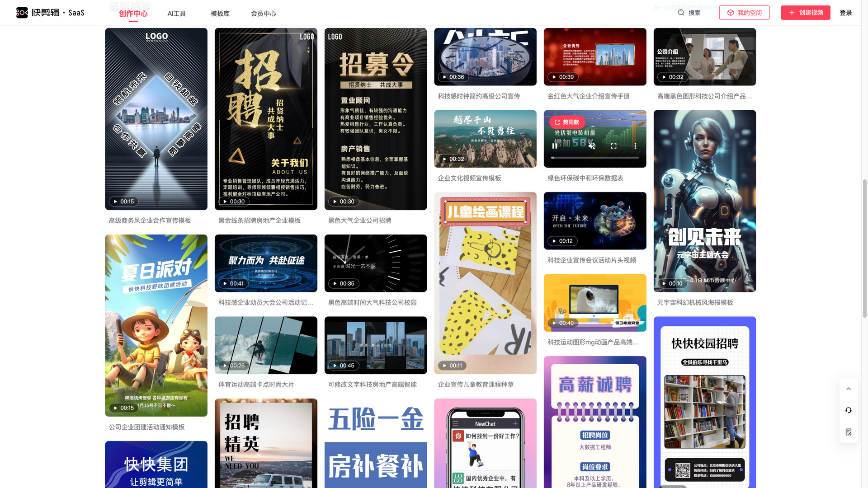The width and height of the screenshot is (868, 488).
Task: Open the customer service headset icon
Action: (849, 410)
